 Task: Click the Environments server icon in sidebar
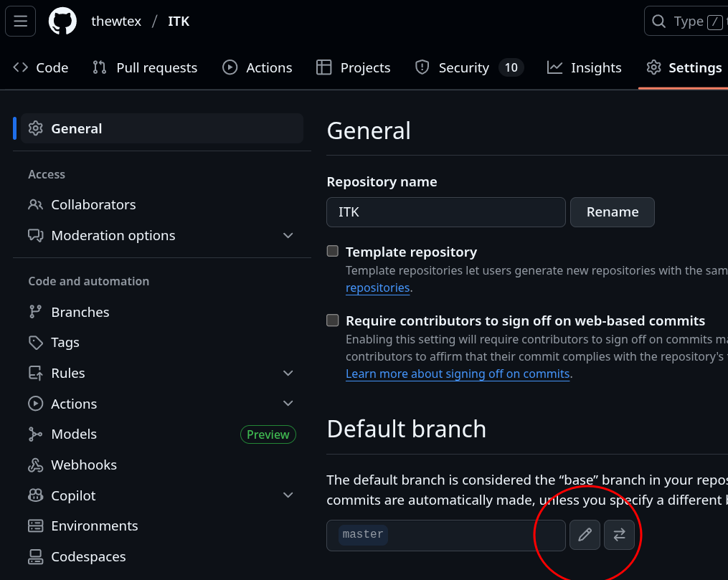[35, 526]
